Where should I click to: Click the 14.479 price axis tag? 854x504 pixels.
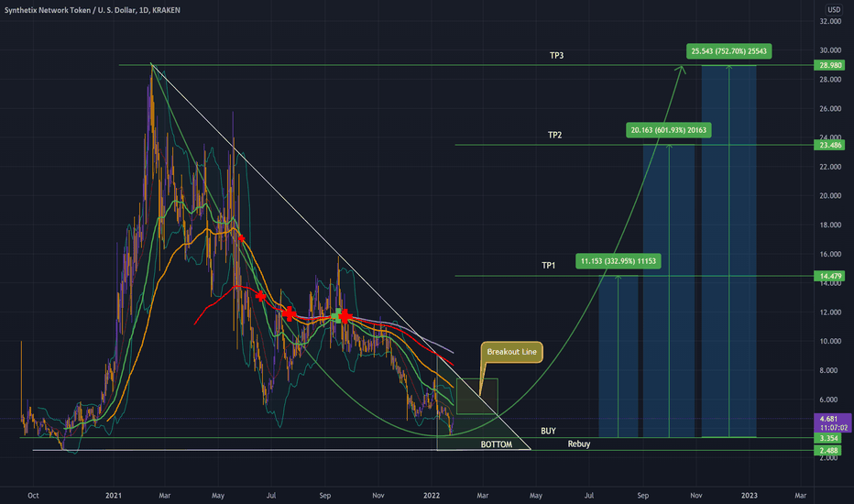(830, 276)
